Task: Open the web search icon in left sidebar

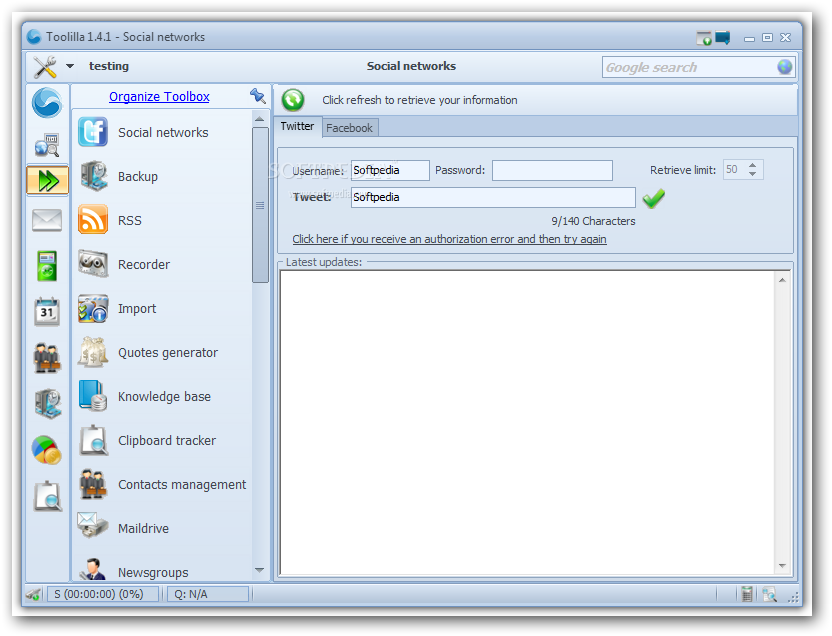Action: (47, 145)
